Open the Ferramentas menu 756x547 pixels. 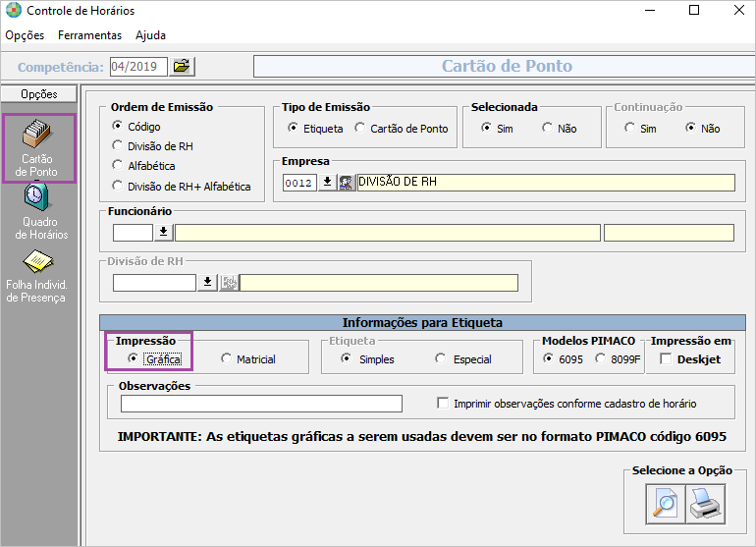click(x=89, y=35)
